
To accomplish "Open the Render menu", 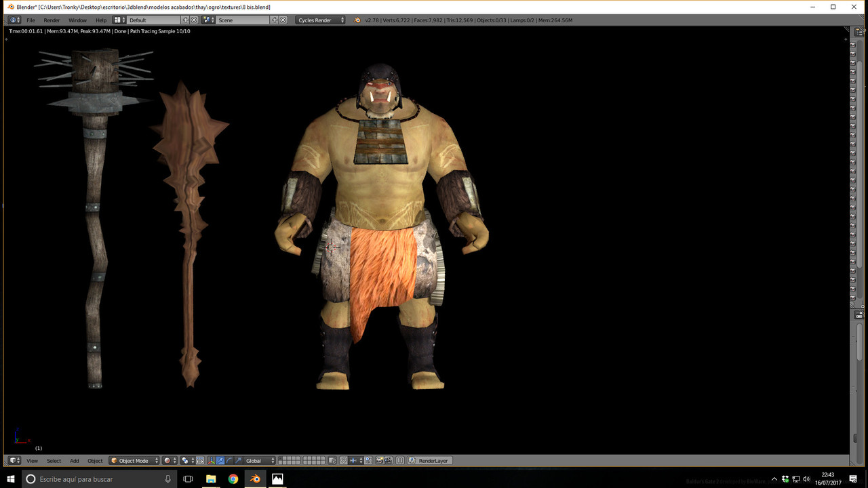I will (x=52, y=20).
